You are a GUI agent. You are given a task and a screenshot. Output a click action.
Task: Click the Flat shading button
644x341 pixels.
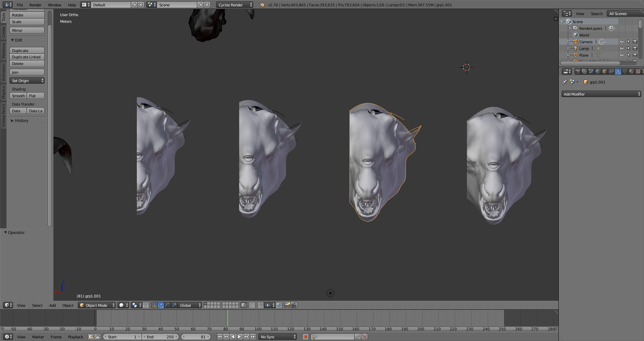pyautogui.click(x=36, y=96)
